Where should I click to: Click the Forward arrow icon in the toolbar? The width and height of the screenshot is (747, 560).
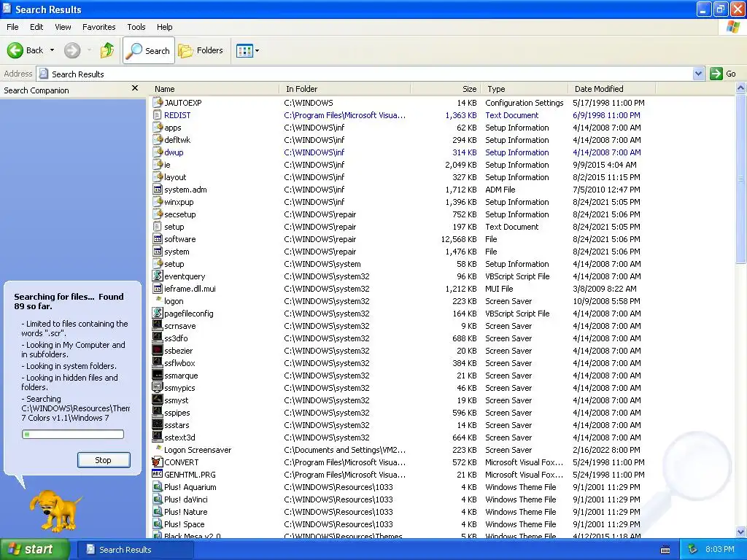72,50
